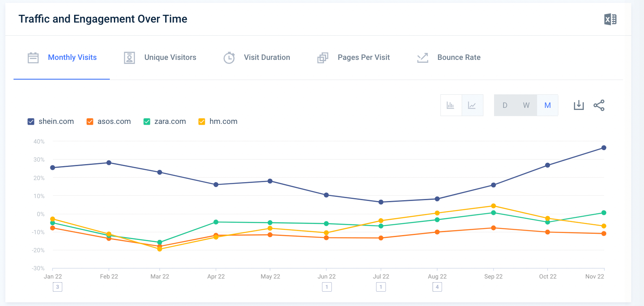Click hm.com data point for Sep 22
This screenshot has height=306, width=644.
click(x=493, y=206)
